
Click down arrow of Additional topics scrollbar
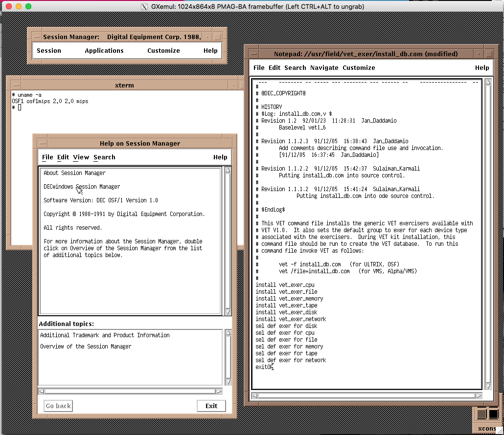pyautogui.click(x=228, y=382)
